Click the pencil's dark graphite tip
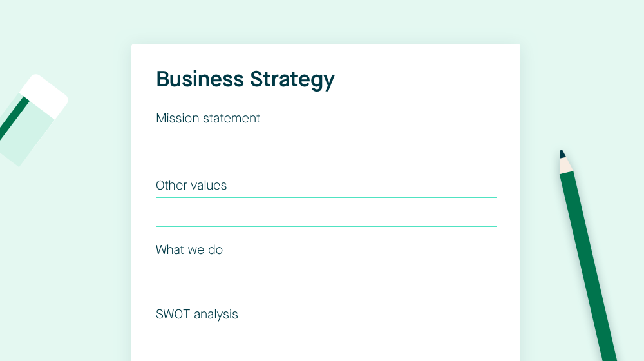Screen dimensions: 644x361 point(562,155)
